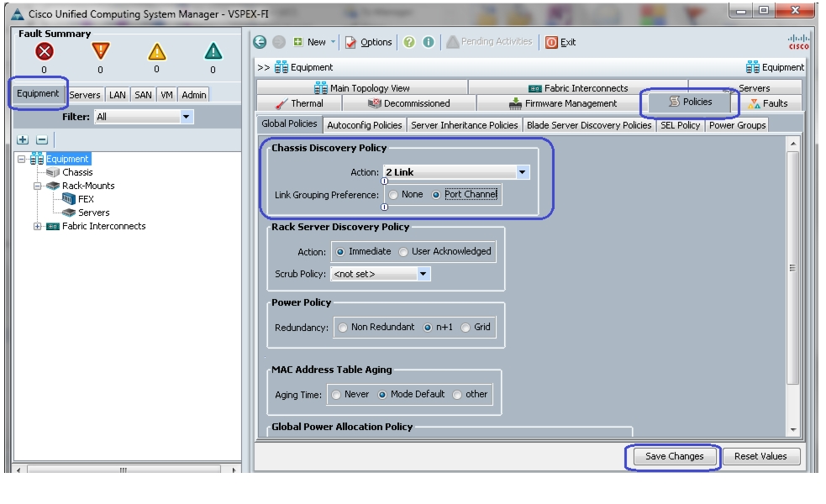Image resolution: width=826 pixels, height=504 pixels.
Task: Click the navigation pane horizontal scrollbar
Action: pos(124,470)
